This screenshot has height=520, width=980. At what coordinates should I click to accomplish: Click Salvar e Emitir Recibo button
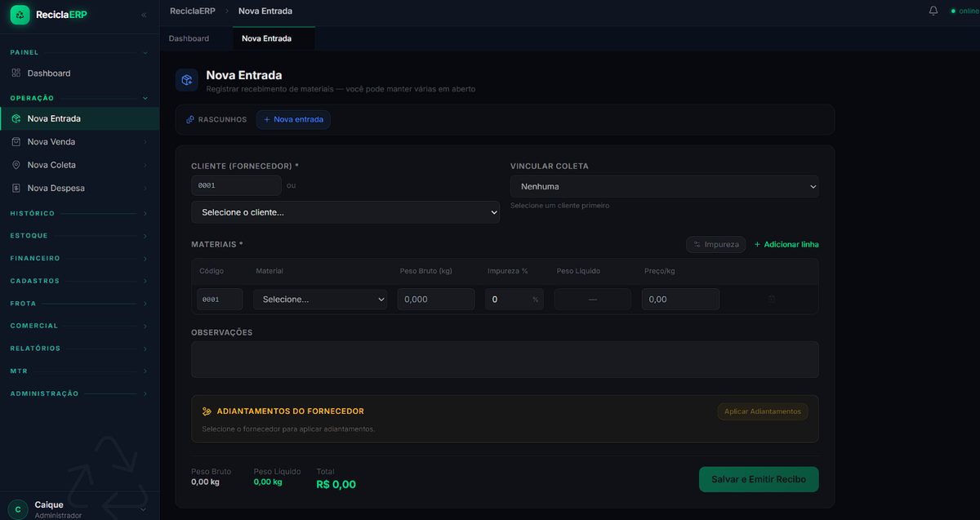point(759,479)
